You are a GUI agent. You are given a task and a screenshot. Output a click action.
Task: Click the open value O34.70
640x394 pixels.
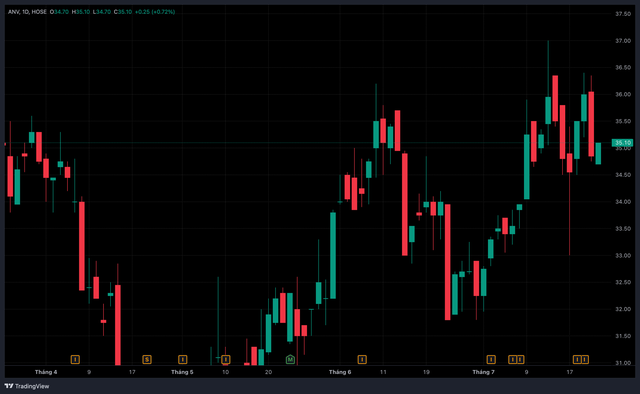59,12
